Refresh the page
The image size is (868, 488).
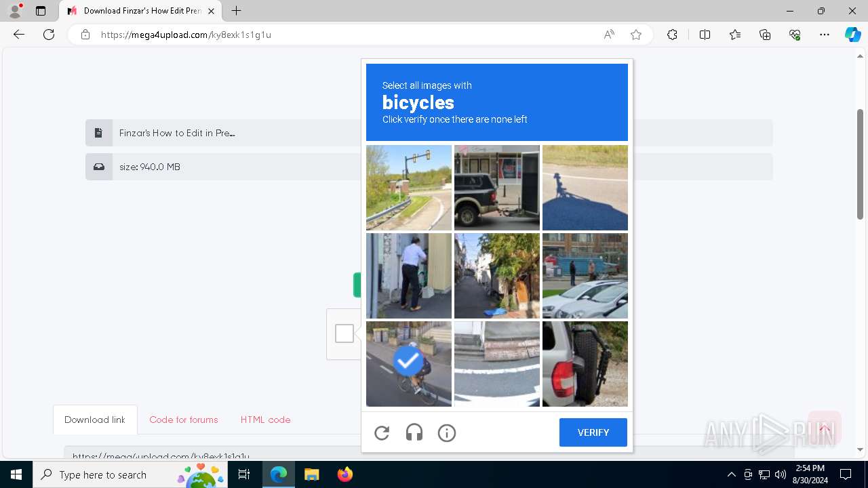(x=49, y=35)
